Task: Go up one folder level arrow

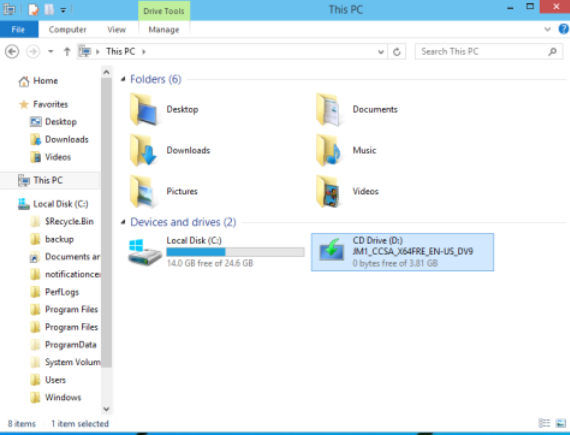Action: [67, 52]
